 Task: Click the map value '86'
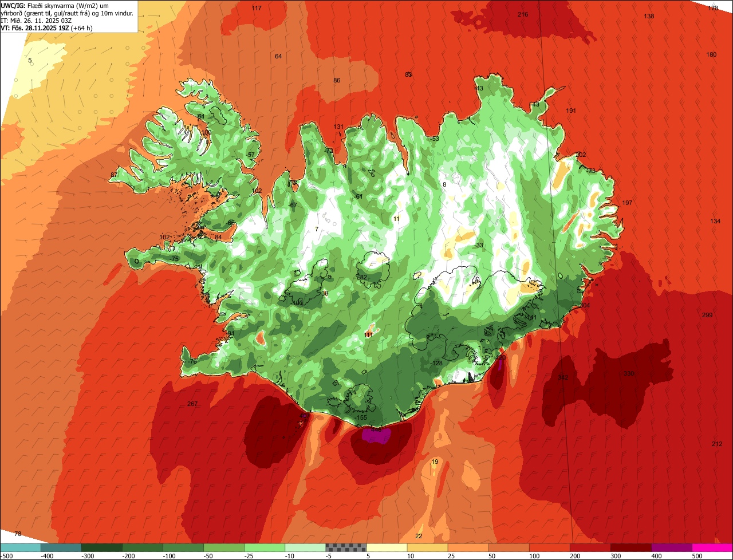[337, 80]
